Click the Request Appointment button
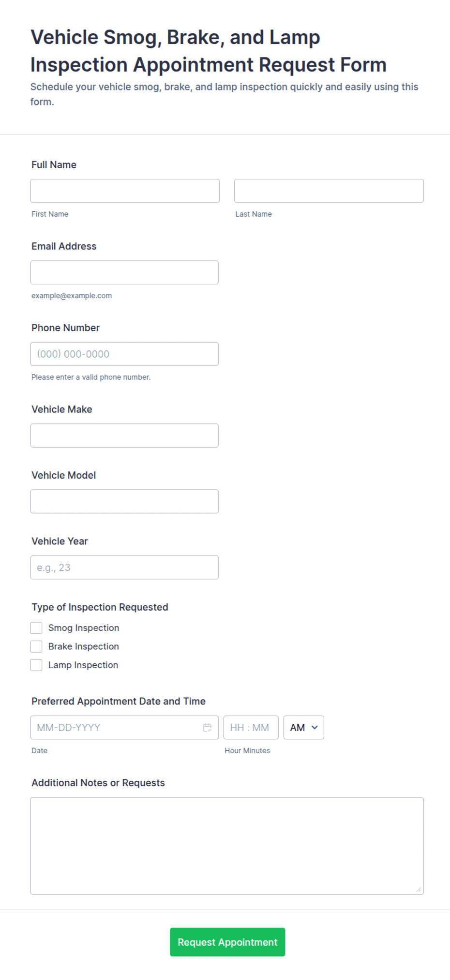This screenshot has height=980, width=450. [x=227, y=942]
